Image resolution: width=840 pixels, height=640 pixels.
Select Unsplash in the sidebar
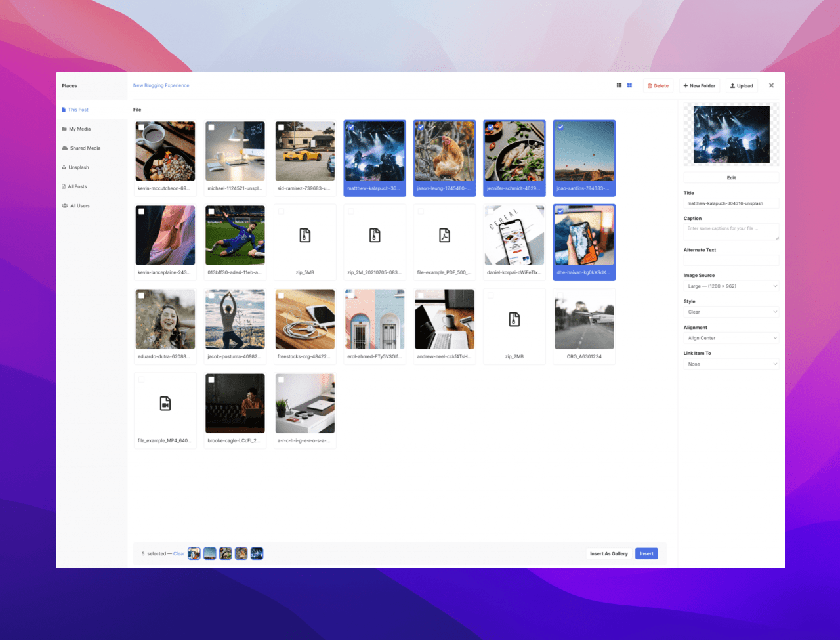tap(78, 167)
